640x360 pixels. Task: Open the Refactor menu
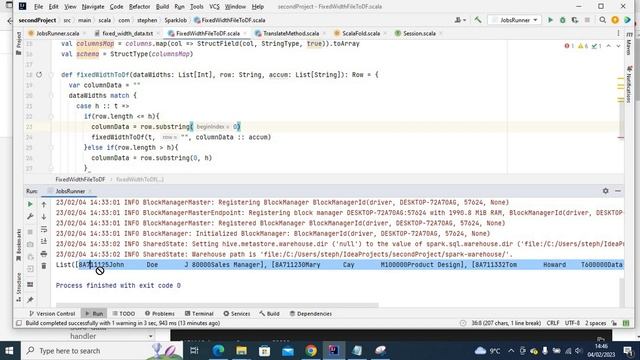coord(139,7)
